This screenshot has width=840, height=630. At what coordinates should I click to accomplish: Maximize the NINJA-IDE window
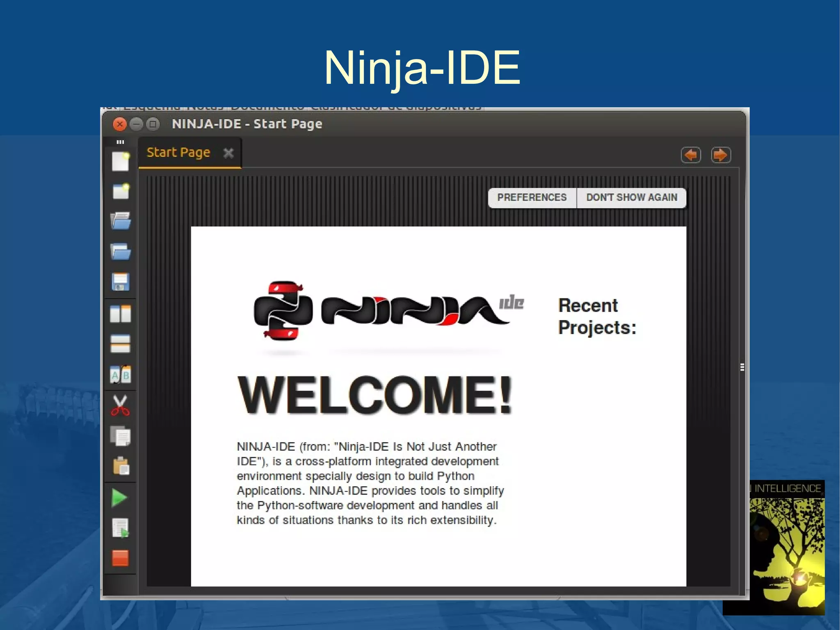(x=153, y=124)
